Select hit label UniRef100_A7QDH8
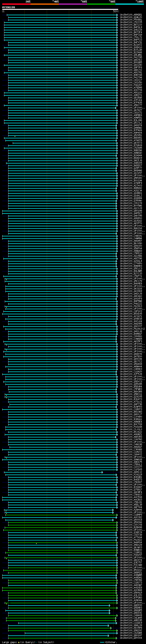 (131, 87)
